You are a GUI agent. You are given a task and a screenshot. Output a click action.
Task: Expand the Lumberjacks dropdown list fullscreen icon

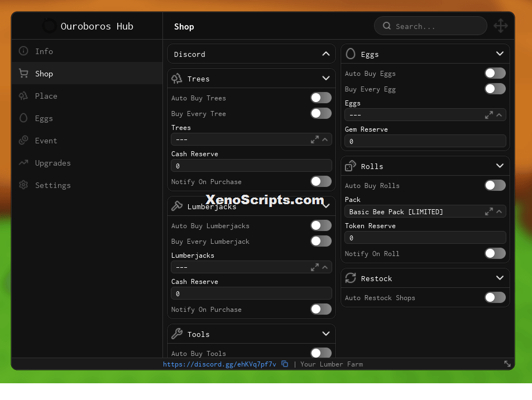pyautogui.click(x=314, y=267)
